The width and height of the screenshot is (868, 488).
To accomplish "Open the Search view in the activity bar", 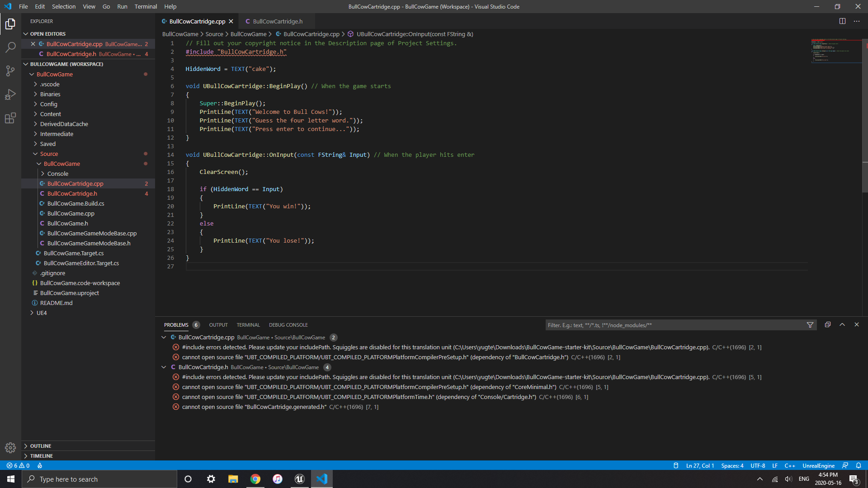I will (10, 47).
